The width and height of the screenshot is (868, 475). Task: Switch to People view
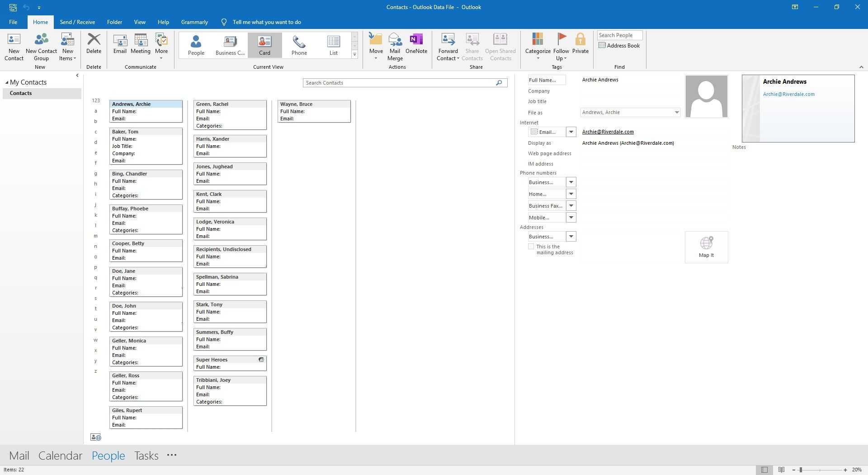tap(196, 45)
